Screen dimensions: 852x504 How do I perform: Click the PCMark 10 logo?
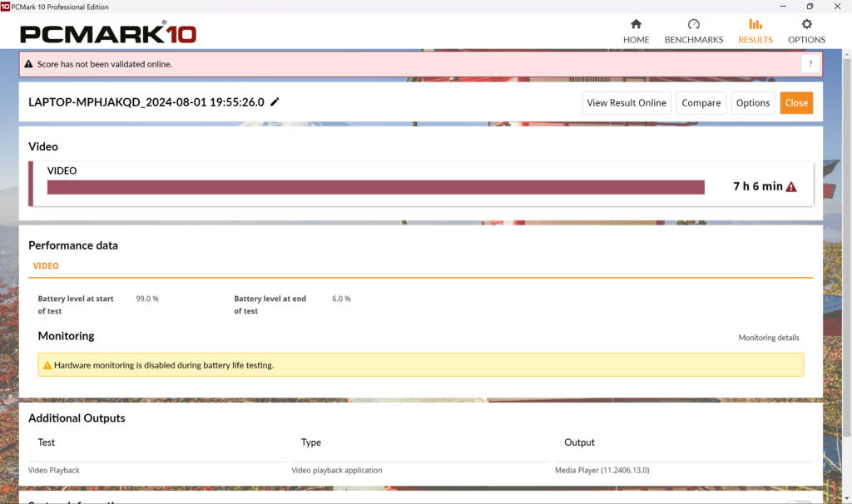pyautogui.click(x=108, y=34)
